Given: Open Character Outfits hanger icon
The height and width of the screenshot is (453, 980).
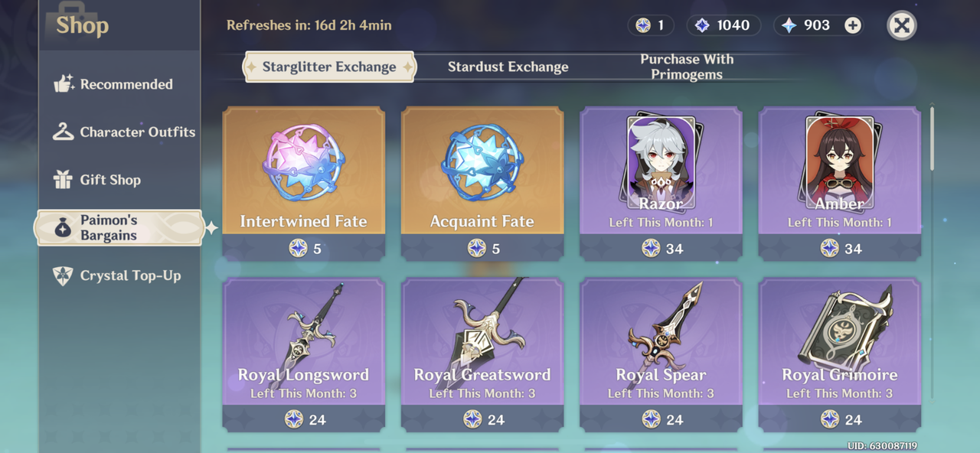Looking at the screenshot, I should click(x=63, y=132).
